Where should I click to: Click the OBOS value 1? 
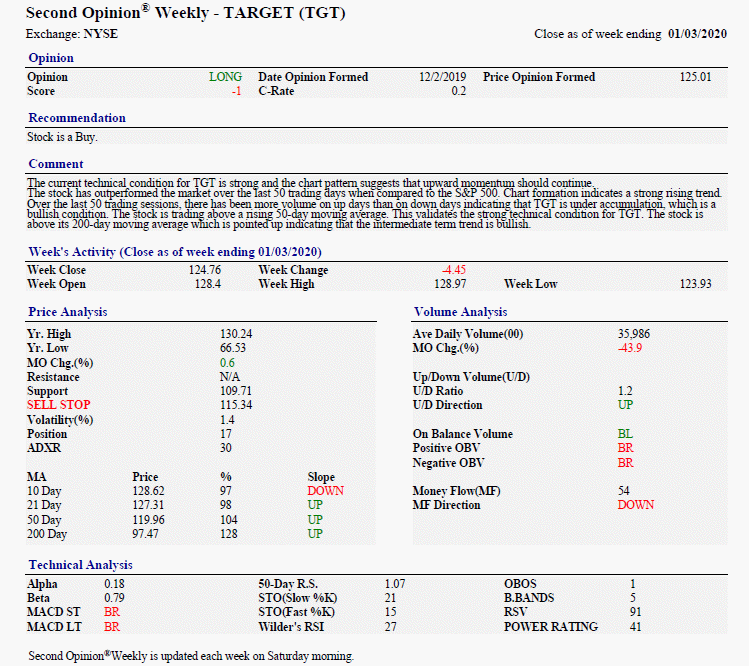click(633, 584)
